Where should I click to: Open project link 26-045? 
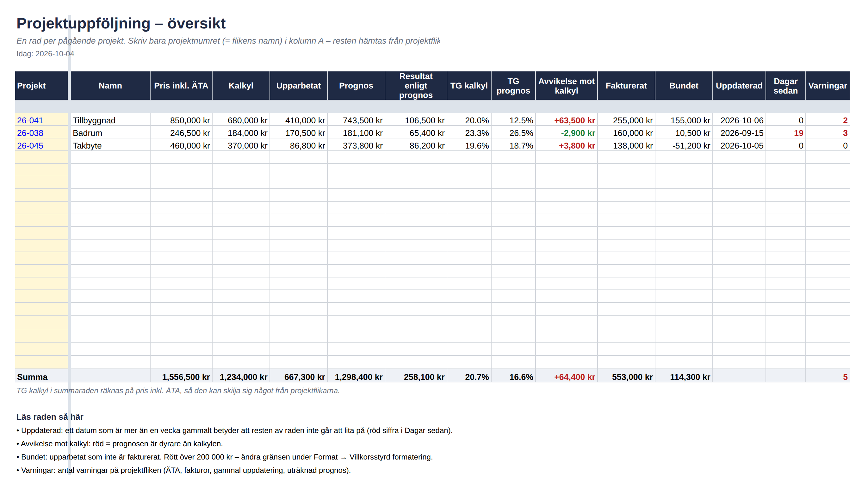pyautogui.click(x=30, y=146)
